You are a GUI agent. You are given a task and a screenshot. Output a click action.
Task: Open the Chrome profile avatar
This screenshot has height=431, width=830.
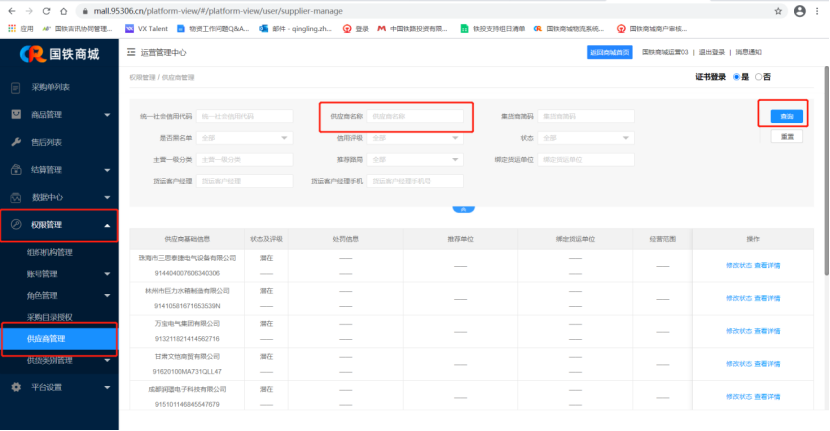[800, 11]
